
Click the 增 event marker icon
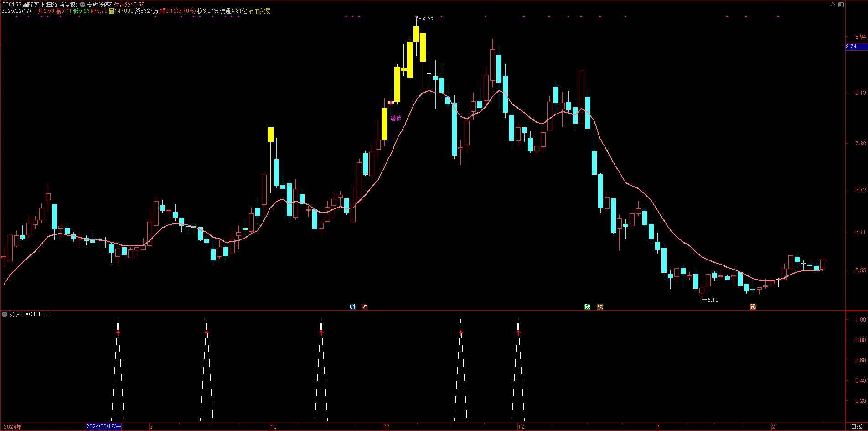tap(365, 307)
